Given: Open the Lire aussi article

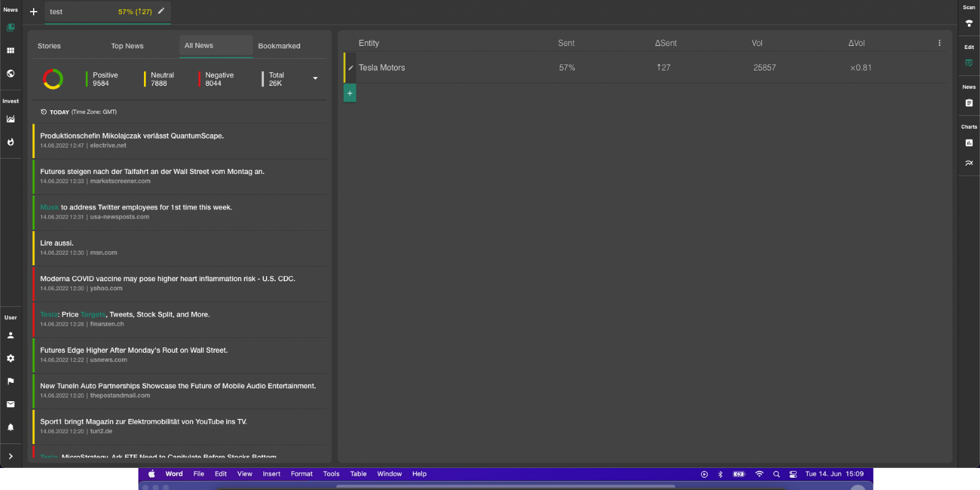Looking at the screenshot, I should [179, 248].
